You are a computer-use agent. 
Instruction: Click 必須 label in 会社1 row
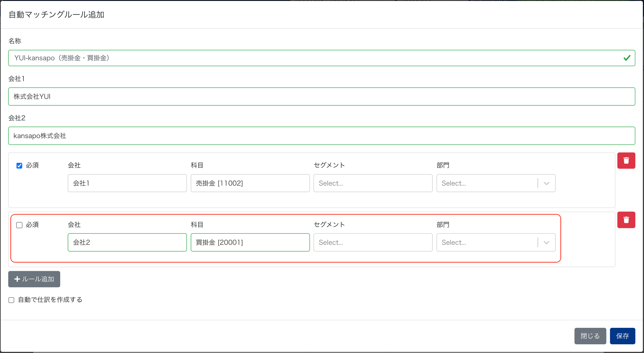[32, 165]
